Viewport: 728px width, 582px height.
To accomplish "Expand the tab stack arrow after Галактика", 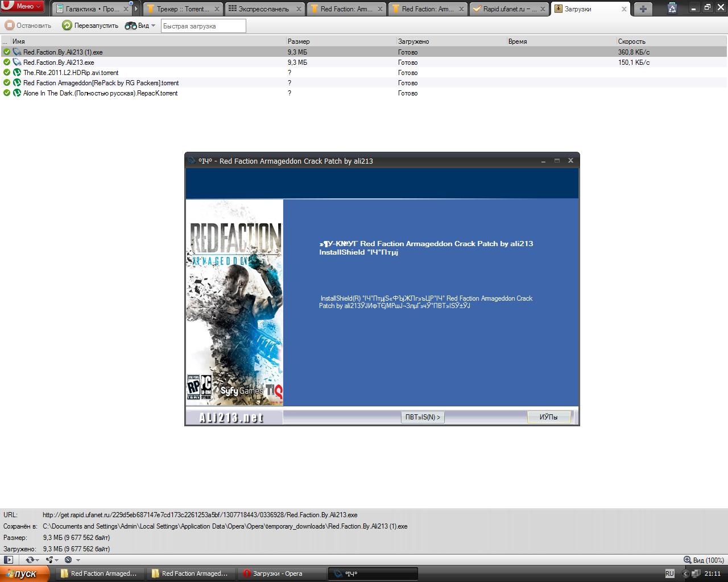I will (136, 9).
